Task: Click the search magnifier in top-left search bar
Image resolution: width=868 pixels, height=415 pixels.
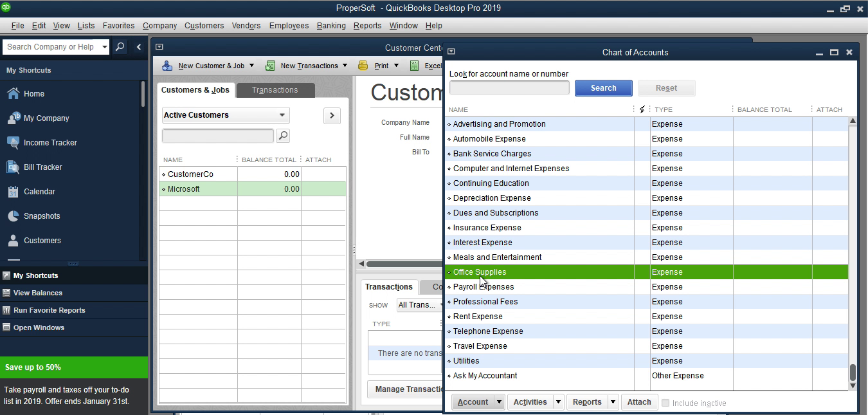Action: [120, 47]
